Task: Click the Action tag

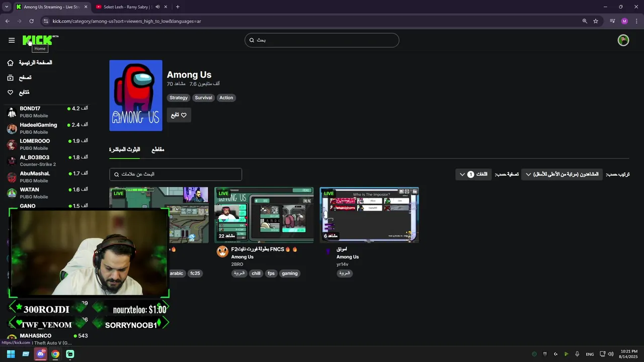Action: (x=226, y=98)
